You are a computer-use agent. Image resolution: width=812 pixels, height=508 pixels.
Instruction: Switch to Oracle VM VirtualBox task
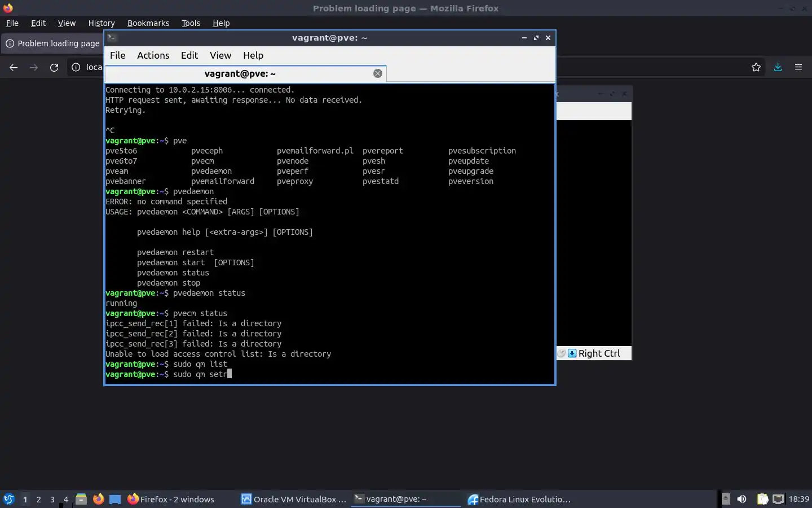coord(294,499)
